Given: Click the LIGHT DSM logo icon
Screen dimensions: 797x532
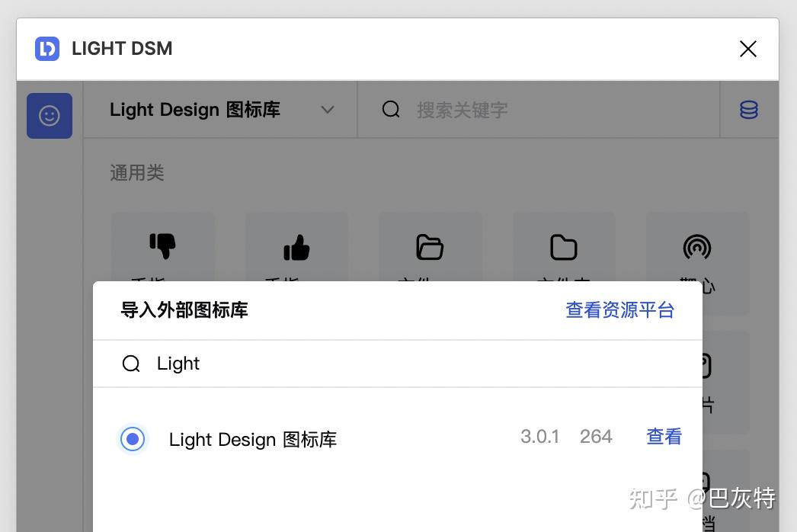Looking at the screenshot, I should click(46, 49).
